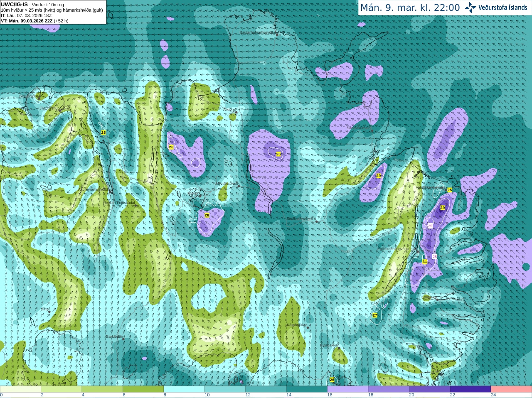Viewport: 532px width, 398px height.
Task: Pick the medium purple 18–20 legend swatch
Action: [389, 389]
